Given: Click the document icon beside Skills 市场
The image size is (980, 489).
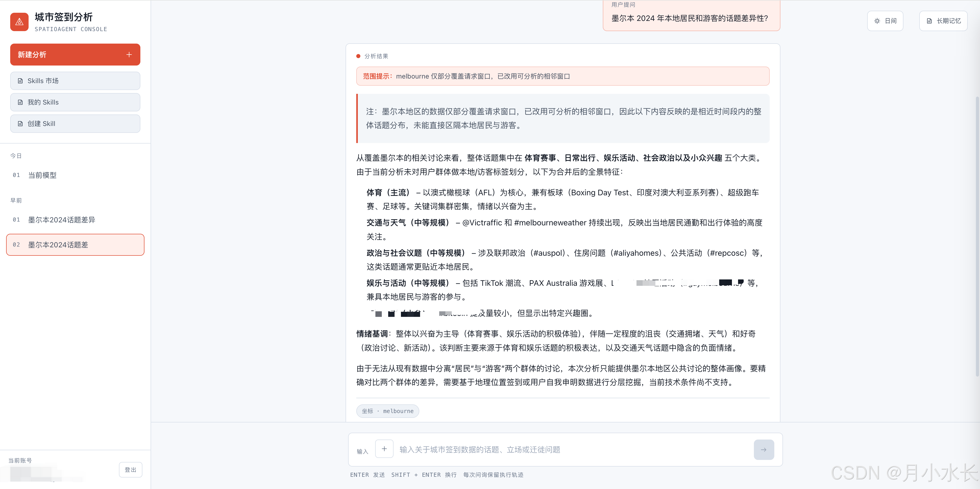Looking at the screenshot, I should pyautogui.click(x=20, y=81).
